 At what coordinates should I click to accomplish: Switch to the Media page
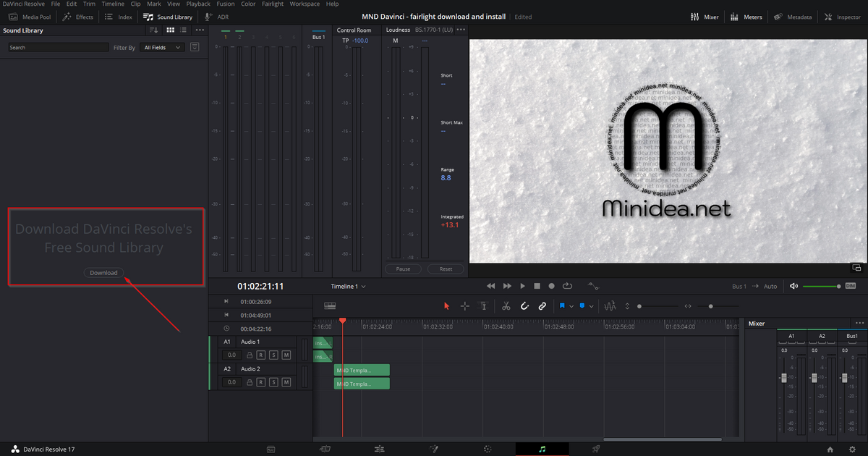point(270,449)
